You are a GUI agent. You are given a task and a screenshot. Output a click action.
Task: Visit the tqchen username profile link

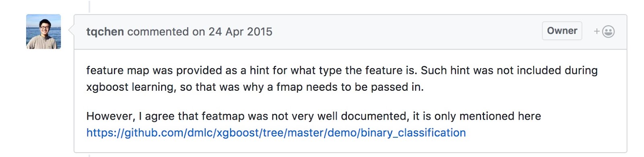(x=105, y=32)
